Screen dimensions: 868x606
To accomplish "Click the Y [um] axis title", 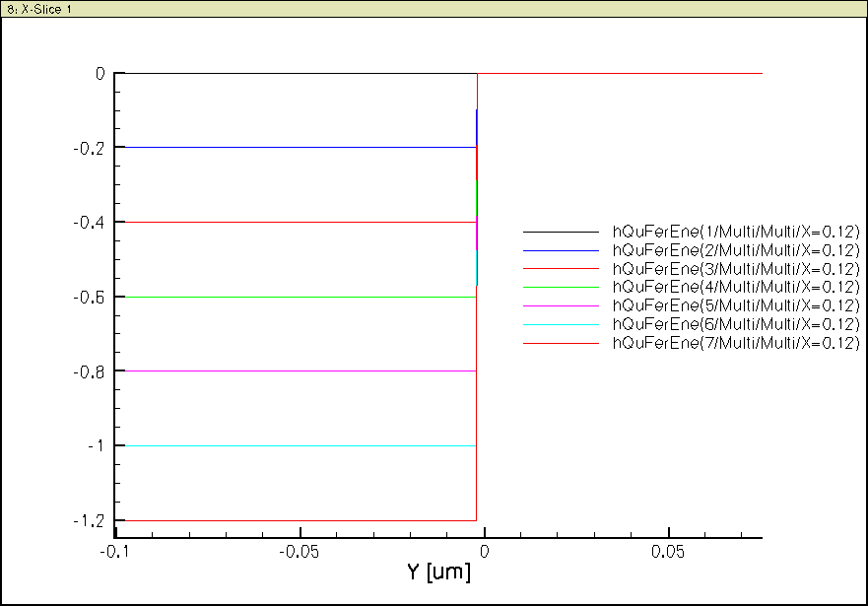I will pyautogui.click(x=439, y=572).
